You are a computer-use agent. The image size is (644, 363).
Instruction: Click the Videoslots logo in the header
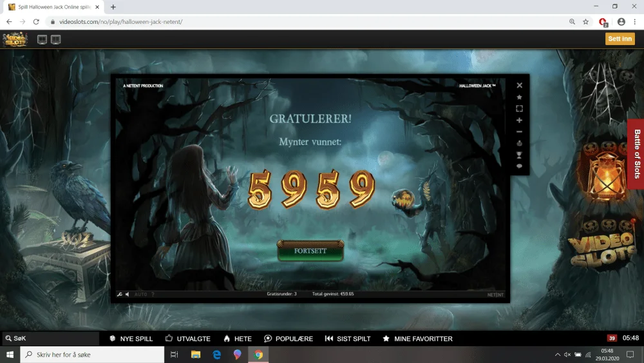click(x=15, y=39)
